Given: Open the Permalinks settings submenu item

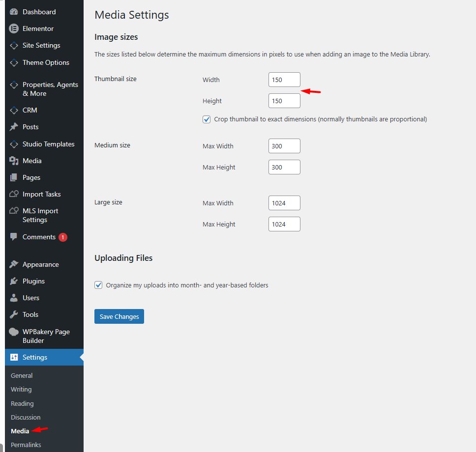Looking at the screenshot, I should click(x=26, y=445).
